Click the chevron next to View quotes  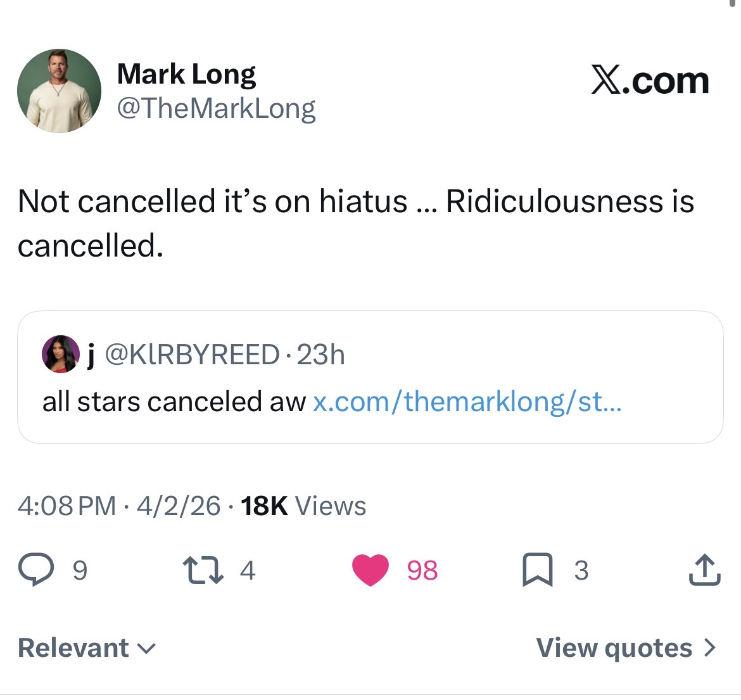click(710, 647)
